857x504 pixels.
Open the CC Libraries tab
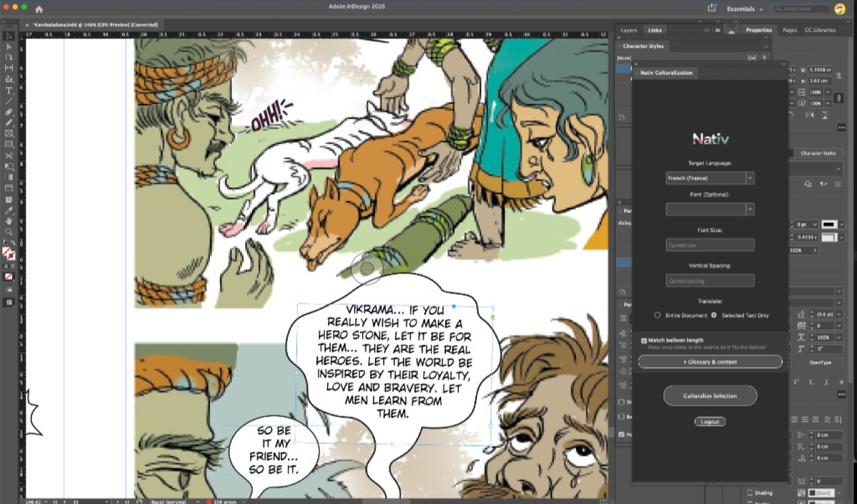[820, 30]
